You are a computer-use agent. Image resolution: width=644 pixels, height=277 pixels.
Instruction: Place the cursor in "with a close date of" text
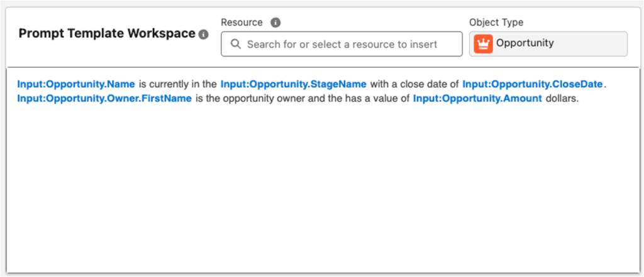[x=414, y=85]
